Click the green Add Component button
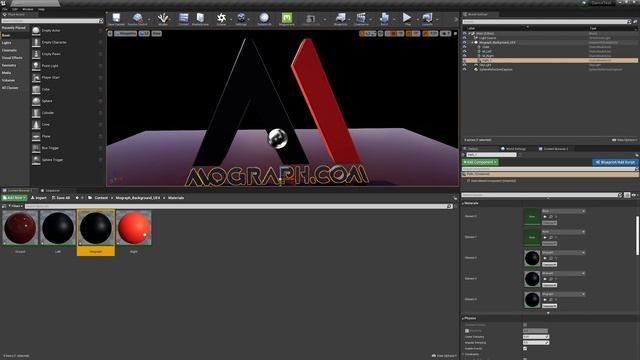This screenshot has width=640, height=360. 480,162
